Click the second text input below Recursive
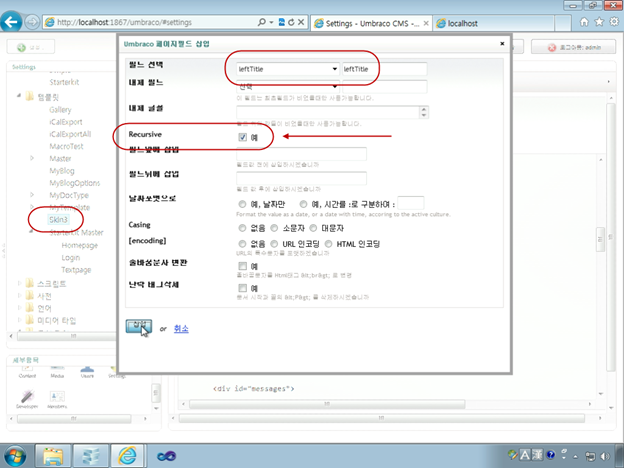The image size is (624, 468). [x=301, y=178]
